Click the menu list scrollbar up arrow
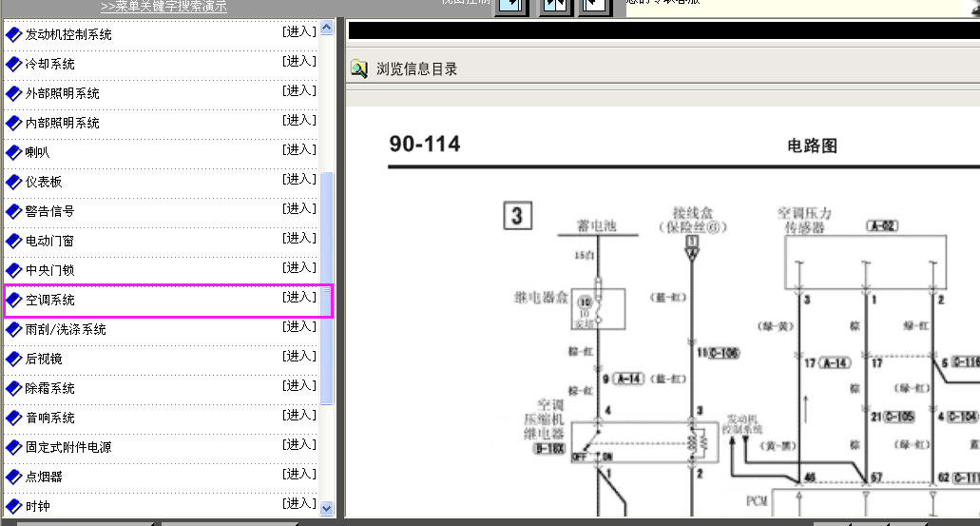 point(327,28)
